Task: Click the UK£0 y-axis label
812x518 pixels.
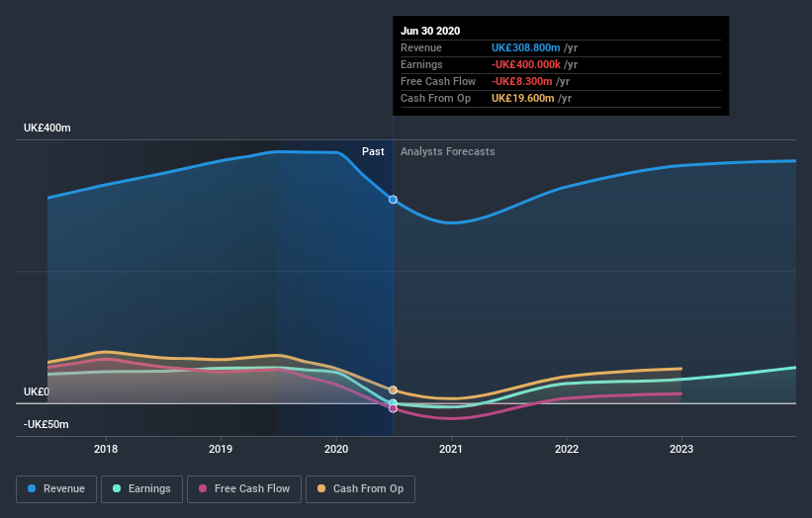Action: point(37,391)
